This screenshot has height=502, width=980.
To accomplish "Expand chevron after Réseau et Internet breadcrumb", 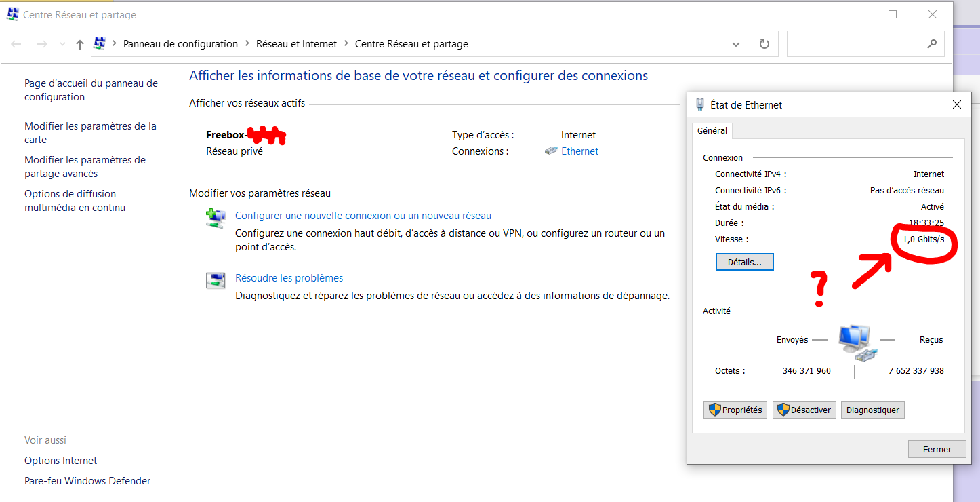I will (346, 44).
